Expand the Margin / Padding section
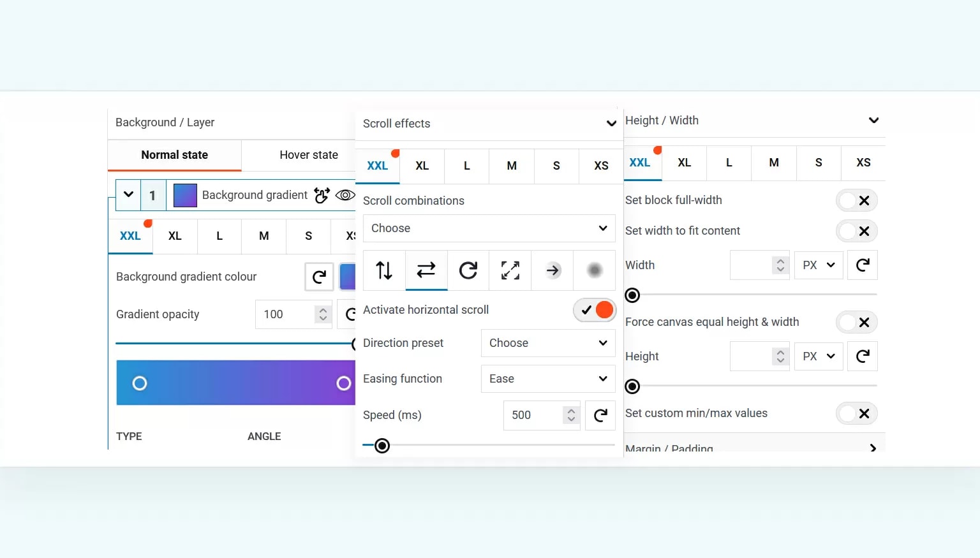The width and height of the screenshot is (980, 558). [873, 448]
